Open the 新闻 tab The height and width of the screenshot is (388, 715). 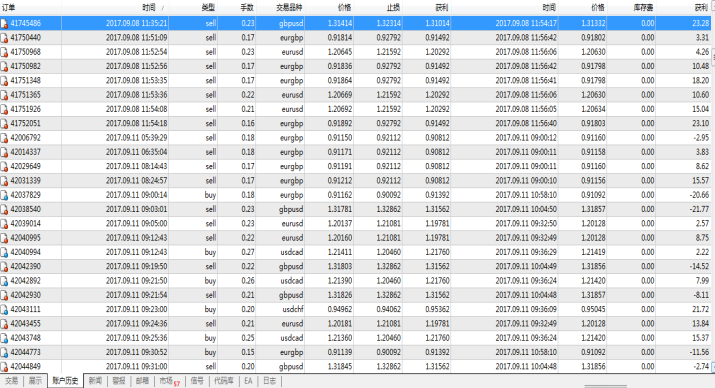(95, 381)
